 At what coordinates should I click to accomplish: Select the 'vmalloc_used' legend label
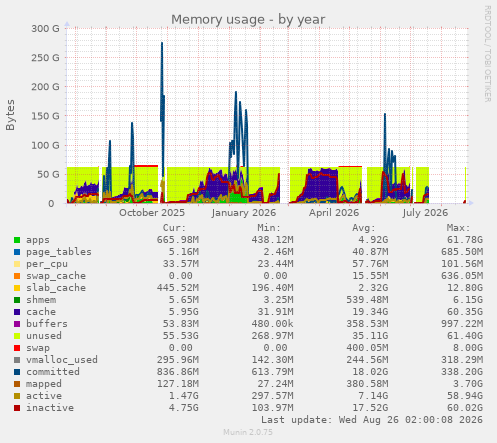coord(62,360)
